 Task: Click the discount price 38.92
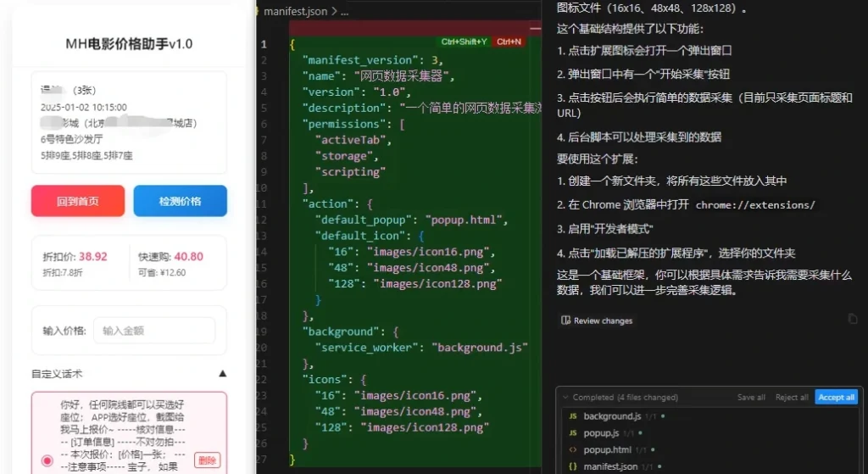click(93, 257)
